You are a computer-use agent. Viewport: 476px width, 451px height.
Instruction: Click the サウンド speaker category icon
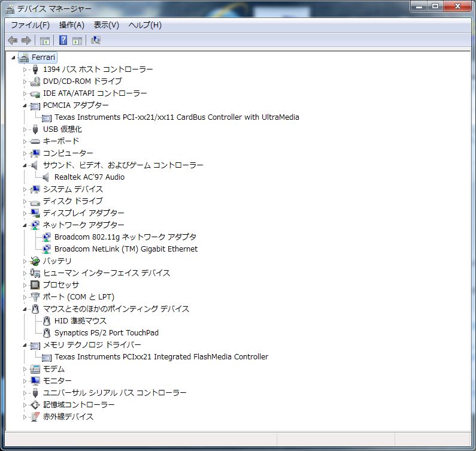tap(34, 165)
